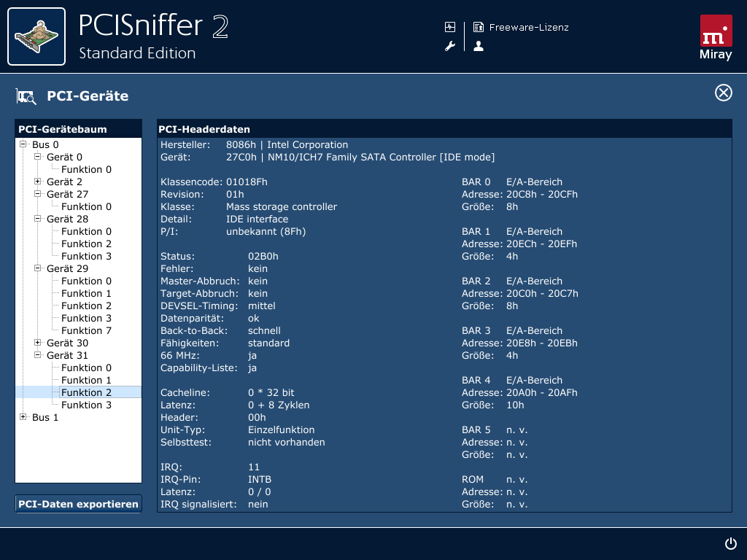Open the user profile icon in the header
This screenshot has height=560, width=747.
[479, 46]
